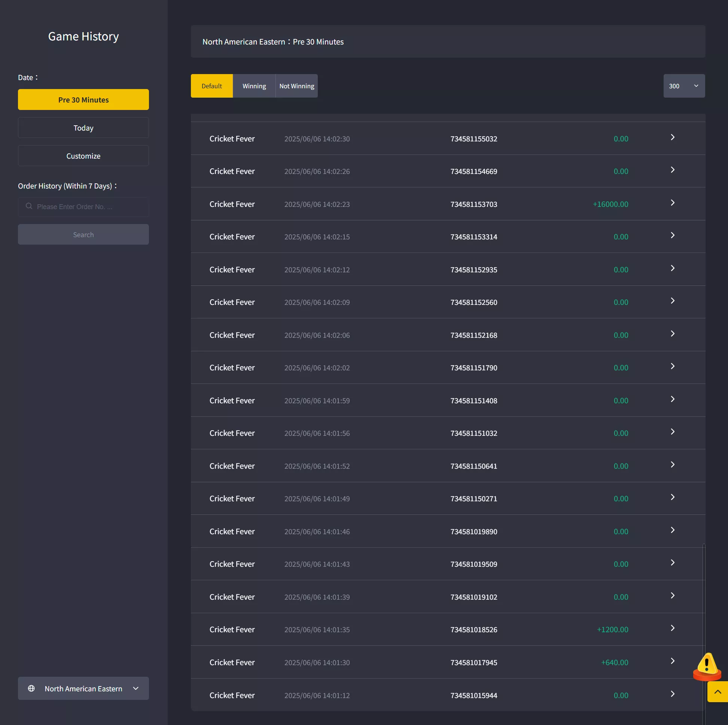728x725 pixels.
Task: Click order number 734581018526
Action: coord(473,629)
